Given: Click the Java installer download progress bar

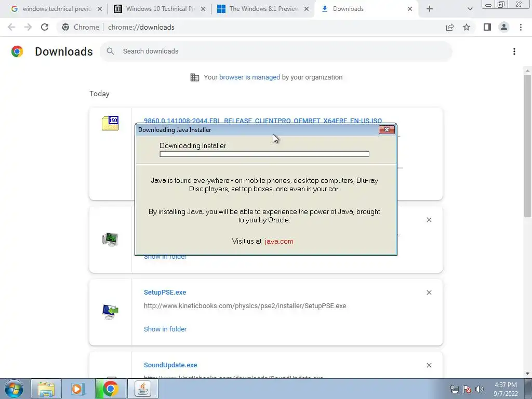Looking at the screenshot, I should (x=264, y=154).
